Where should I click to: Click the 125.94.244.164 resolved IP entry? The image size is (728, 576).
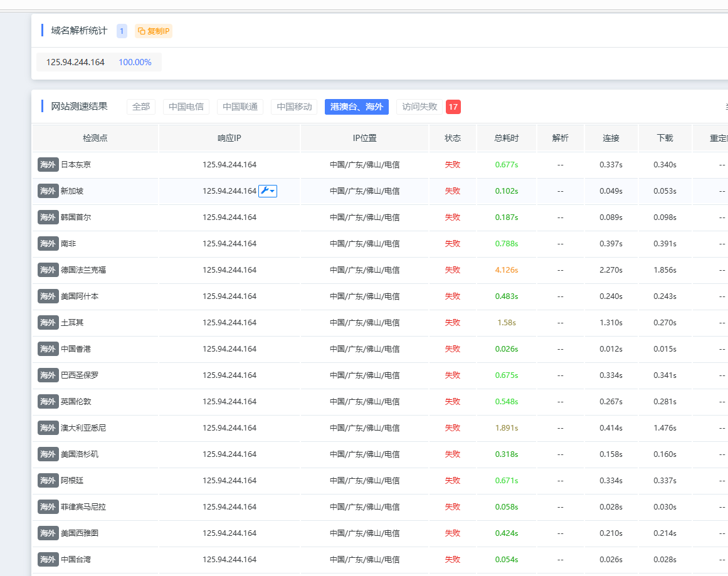pos(99,62)
